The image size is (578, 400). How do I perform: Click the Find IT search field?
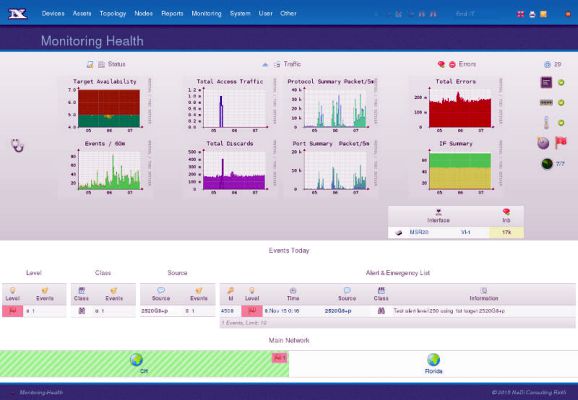pos(476,14)
